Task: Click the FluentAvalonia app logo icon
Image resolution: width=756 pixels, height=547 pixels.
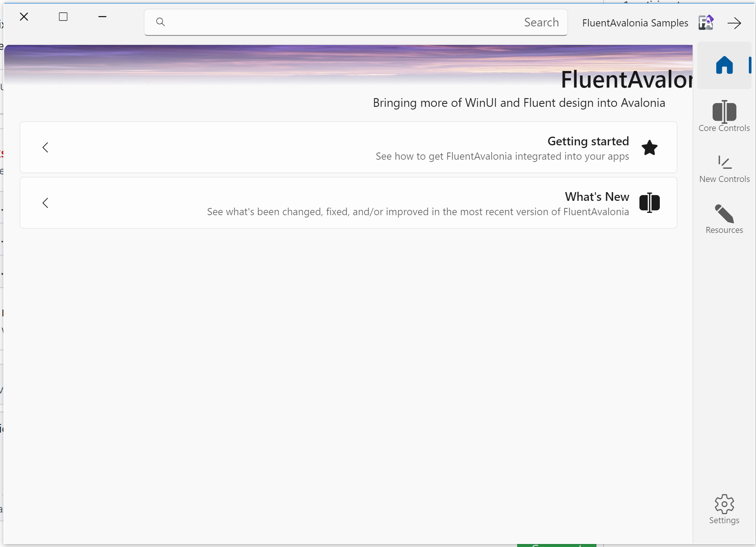Action: pyautogui.click(x=705, y=23)
